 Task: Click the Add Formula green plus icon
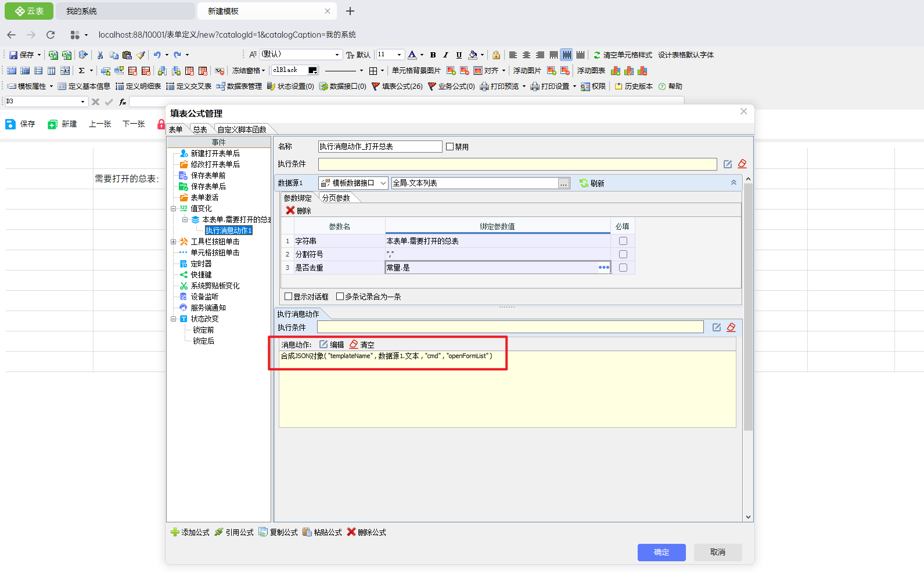[x=175, y=532]
